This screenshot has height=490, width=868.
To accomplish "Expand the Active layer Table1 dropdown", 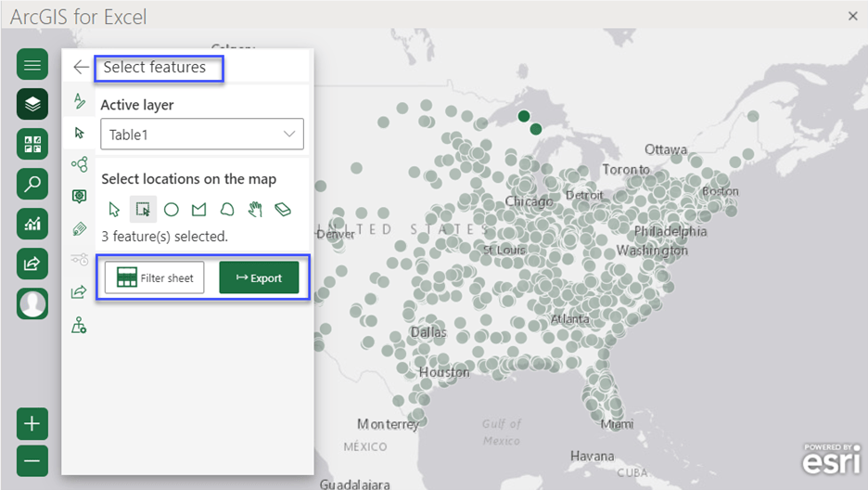I will coord(202,134).
